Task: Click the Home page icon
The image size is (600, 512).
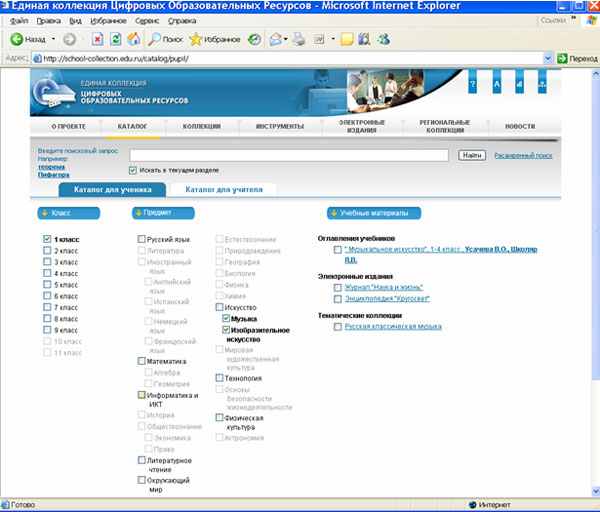Action: (133, 40)
